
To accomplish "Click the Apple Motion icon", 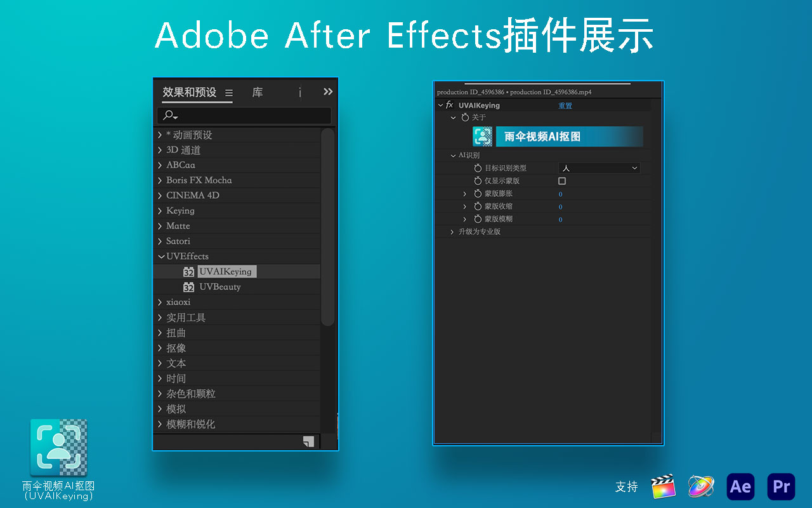I will click(x=701, y=487).
